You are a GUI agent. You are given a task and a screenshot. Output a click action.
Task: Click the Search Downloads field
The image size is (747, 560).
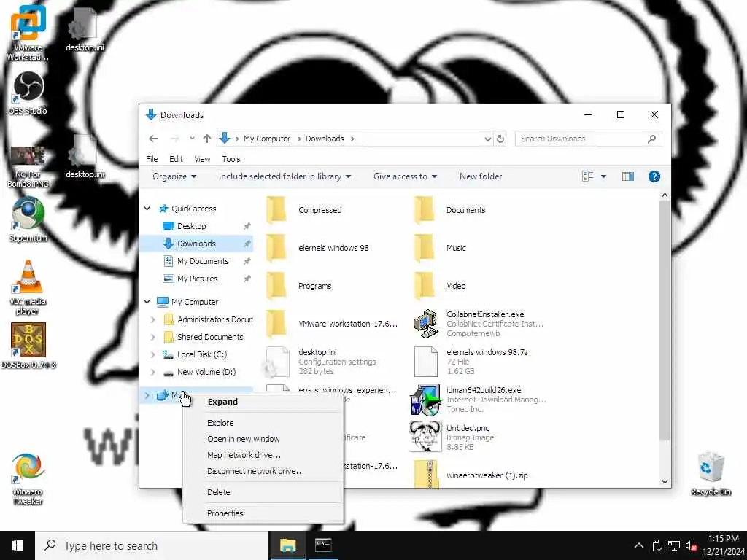(x=588, y=139)
